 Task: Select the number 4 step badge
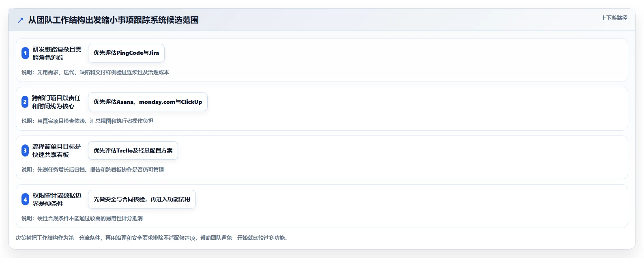25,199
